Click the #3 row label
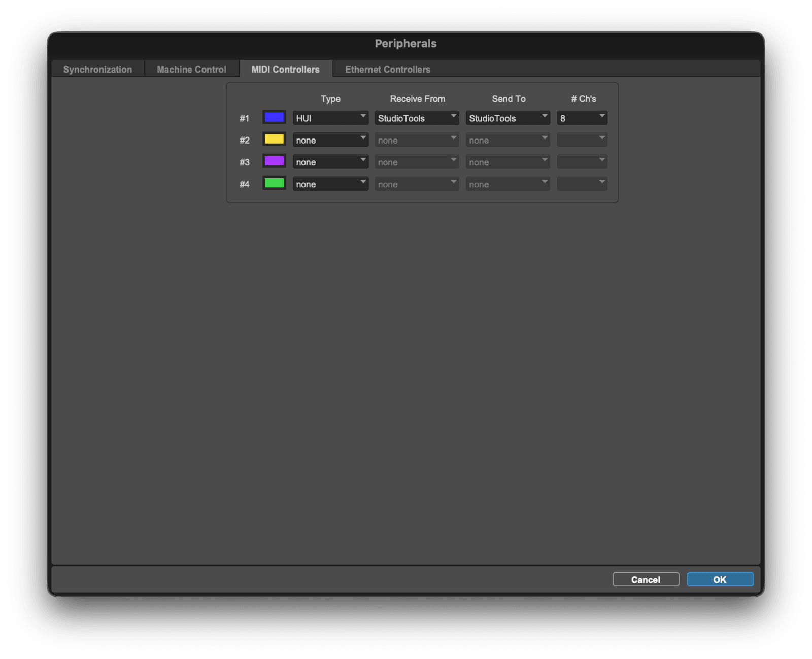 (245, 162)
